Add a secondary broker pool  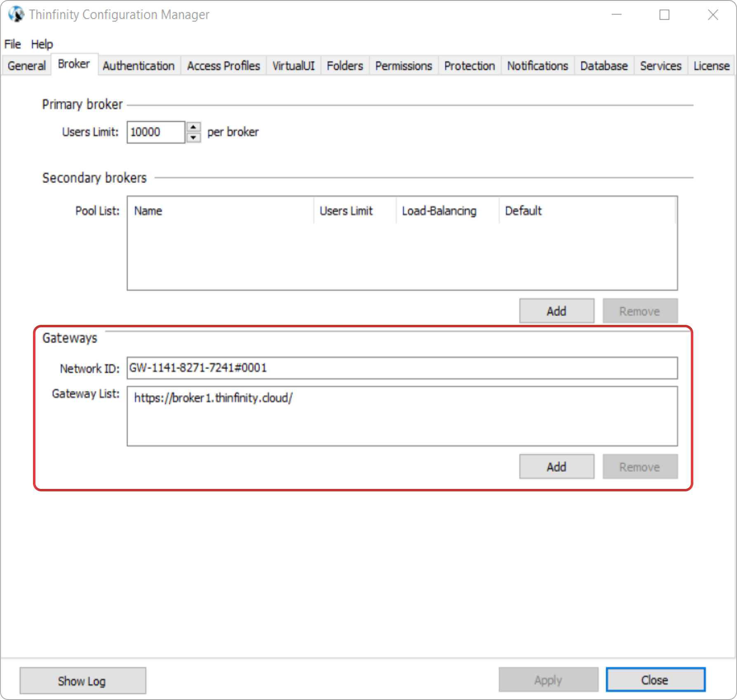556,311
